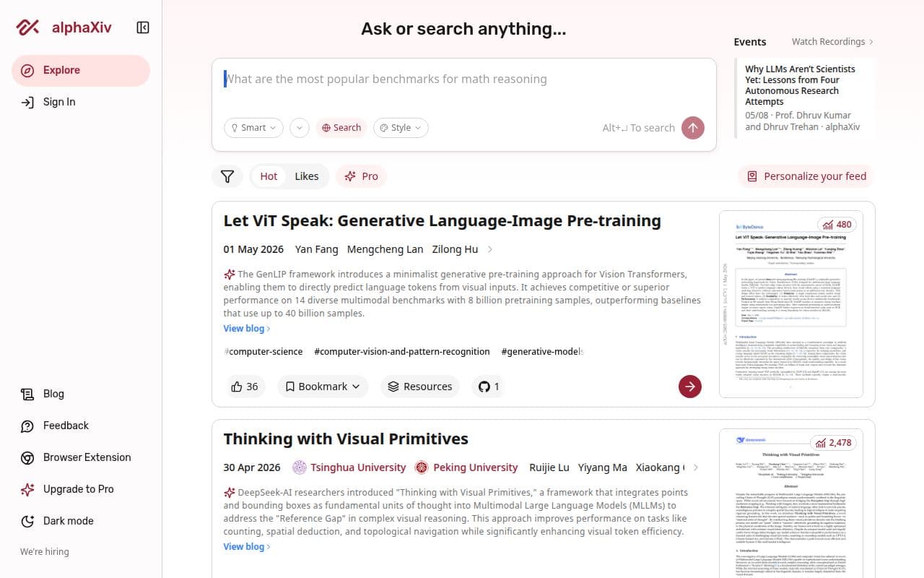Open Blog from the sidebar
Screen dimensions: 924x578
point(81,394)
